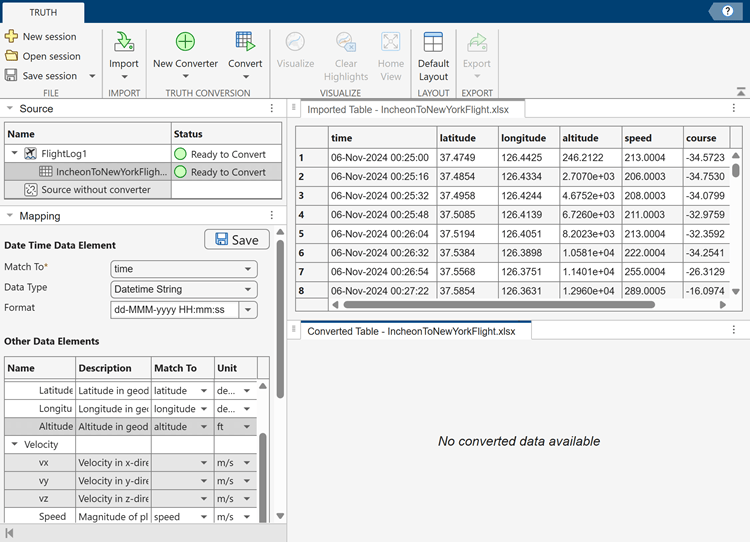
Task: Click the Source without converter icon
Action: [x=31, y=190]
